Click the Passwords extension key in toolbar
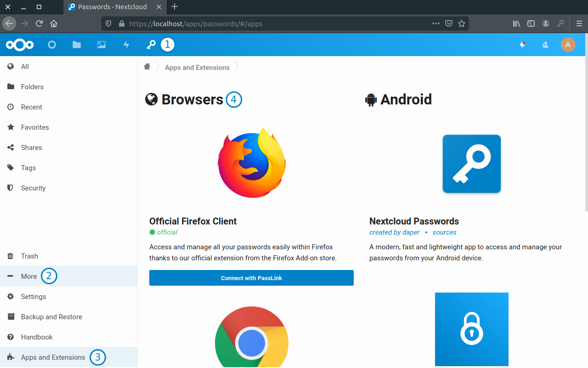This screenshot has height=368, width=588. tap(560, 23)
